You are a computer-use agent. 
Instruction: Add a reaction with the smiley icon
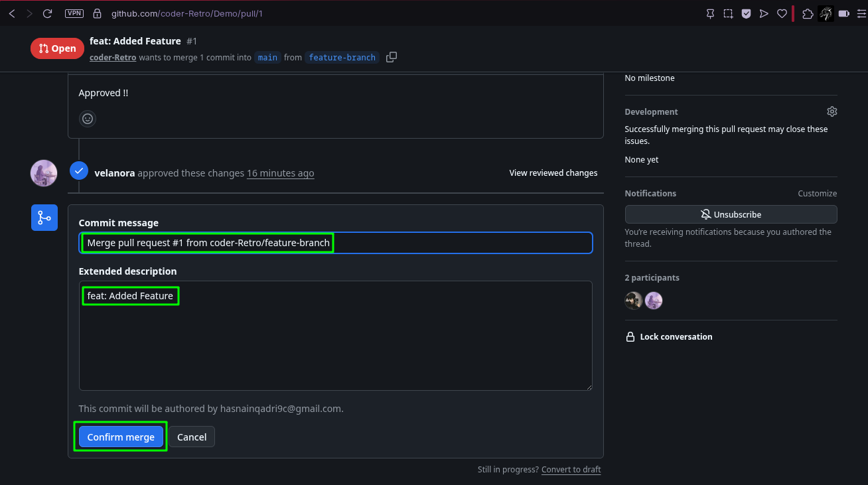[x=88, y=119]
